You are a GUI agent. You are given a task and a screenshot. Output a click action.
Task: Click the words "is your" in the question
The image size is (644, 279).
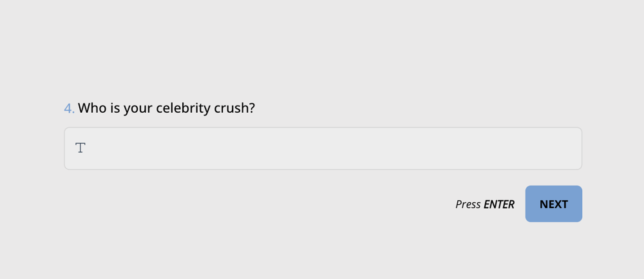click(132, 108)
